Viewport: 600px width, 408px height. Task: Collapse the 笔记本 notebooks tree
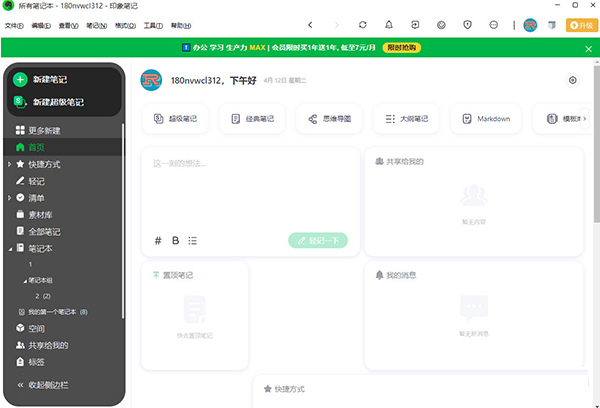pyautogui.click(x=10, y=247)
